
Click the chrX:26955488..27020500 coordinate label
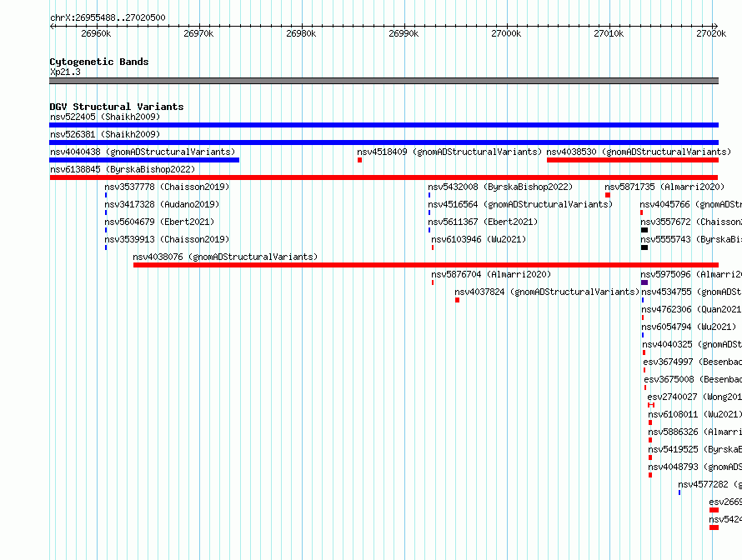click(108, 17)
